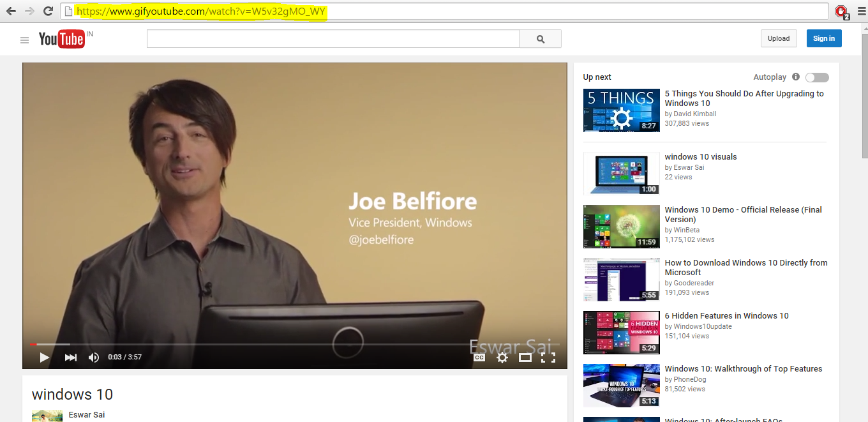This screenshot has height=422, width=868.
Task: Toggle the Autoplay switch
Action: [x=817, y=77]
